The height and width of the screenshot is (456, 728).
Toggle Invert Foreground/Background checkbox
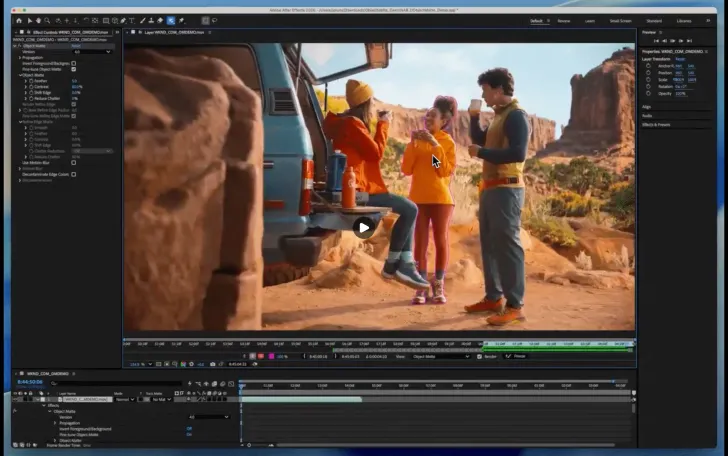[74, 63]
